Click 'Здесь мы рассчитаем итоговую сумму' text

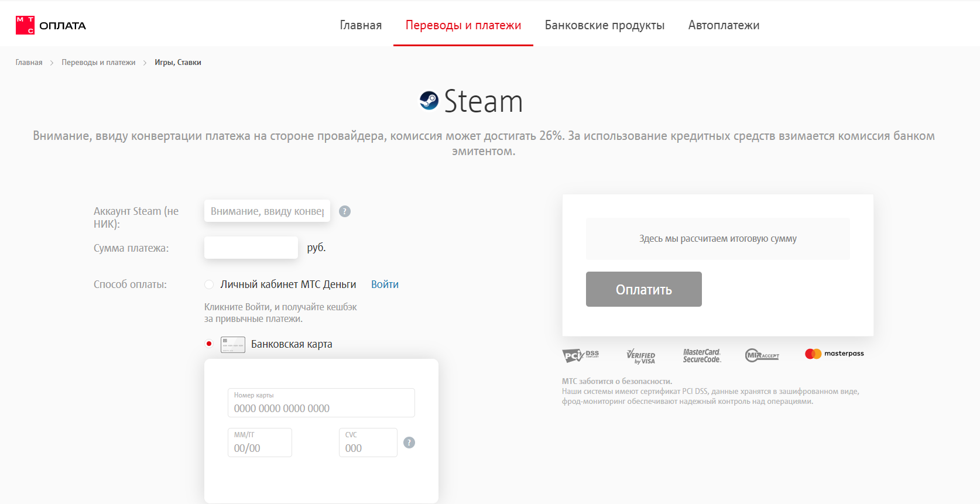coord(718,239)
